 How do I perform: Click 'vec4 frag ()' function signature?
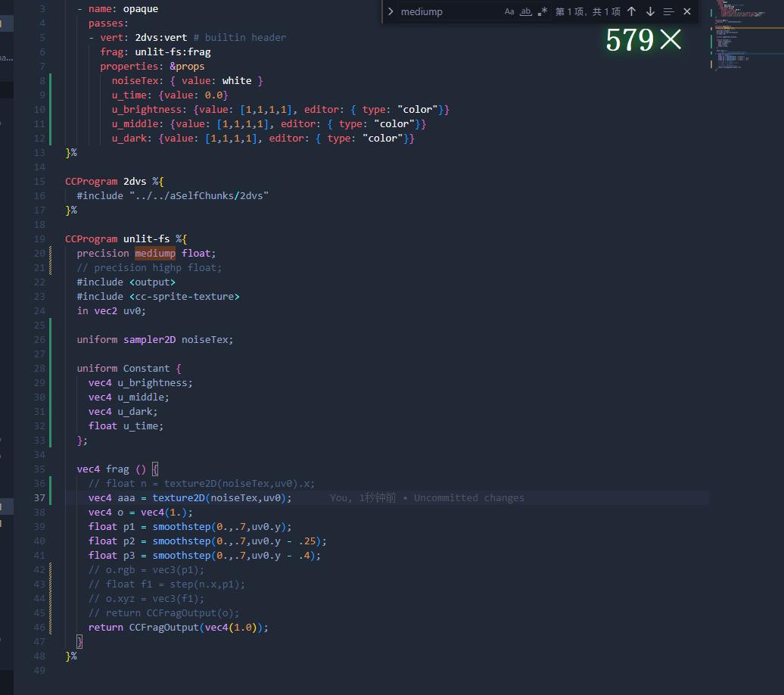(x=111, y=469)
